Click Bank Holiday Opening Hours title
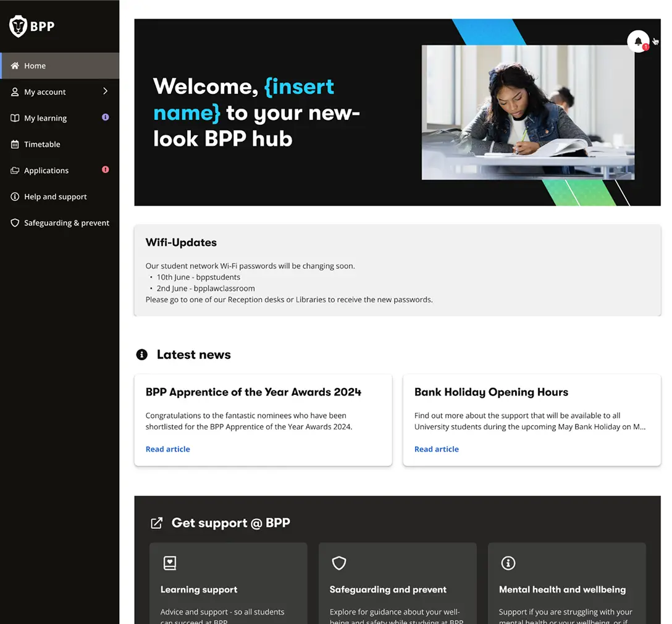The height and width of the screenshot is (624, 672). (x=491, y=392)
